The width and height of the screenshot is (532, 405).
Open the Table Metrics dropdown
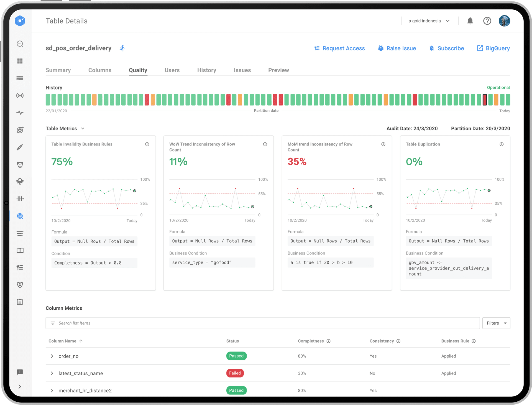click(83, 128)
